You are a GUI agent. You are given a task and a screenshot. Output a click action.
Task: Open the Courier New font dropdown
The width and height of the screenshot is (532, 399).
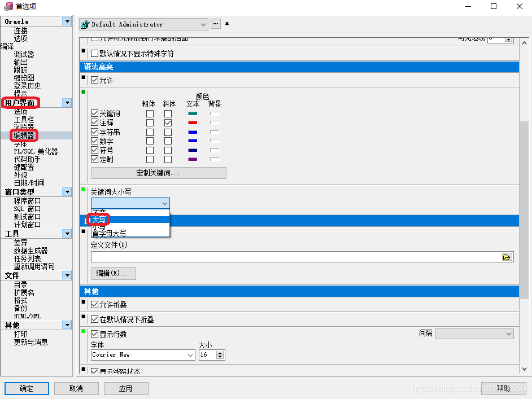tap(190, 355)
